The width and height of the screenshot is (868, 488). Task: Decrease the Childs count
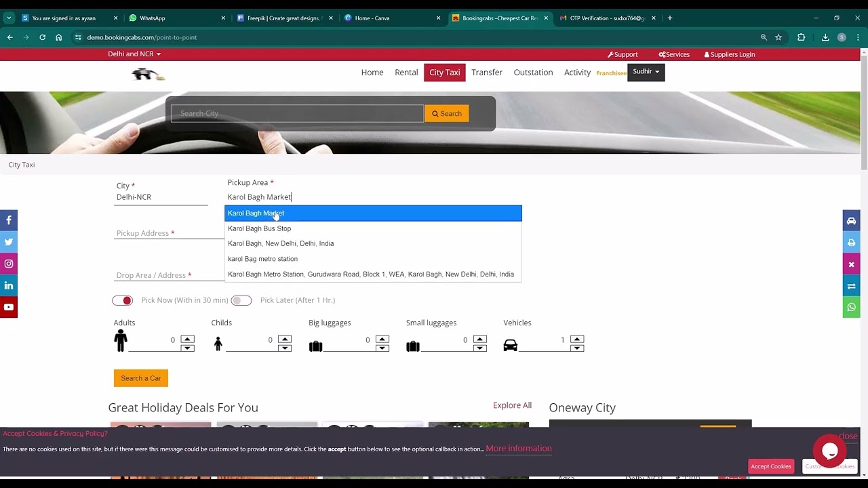click(x=285, y=348)
